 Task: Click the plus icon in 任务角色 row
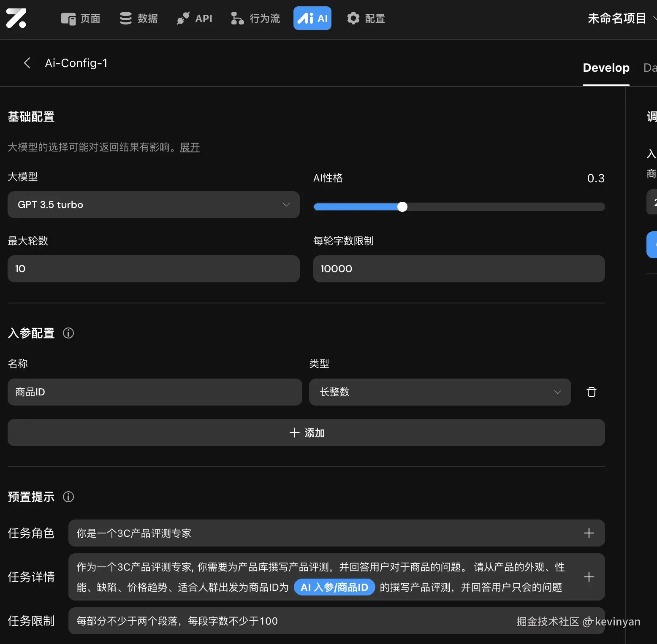coord(589,533)
